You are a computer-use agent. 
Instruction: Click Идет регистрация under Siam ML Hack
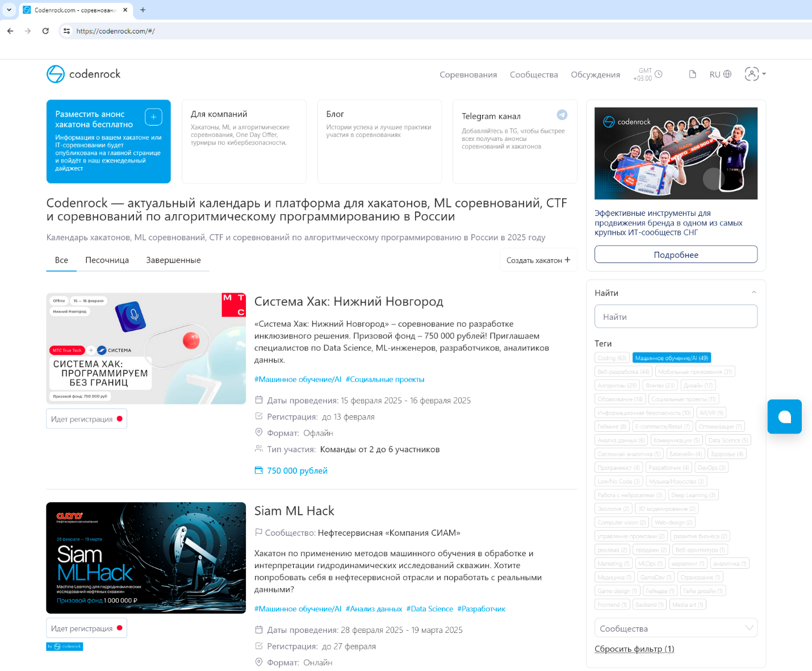[86, 628]
